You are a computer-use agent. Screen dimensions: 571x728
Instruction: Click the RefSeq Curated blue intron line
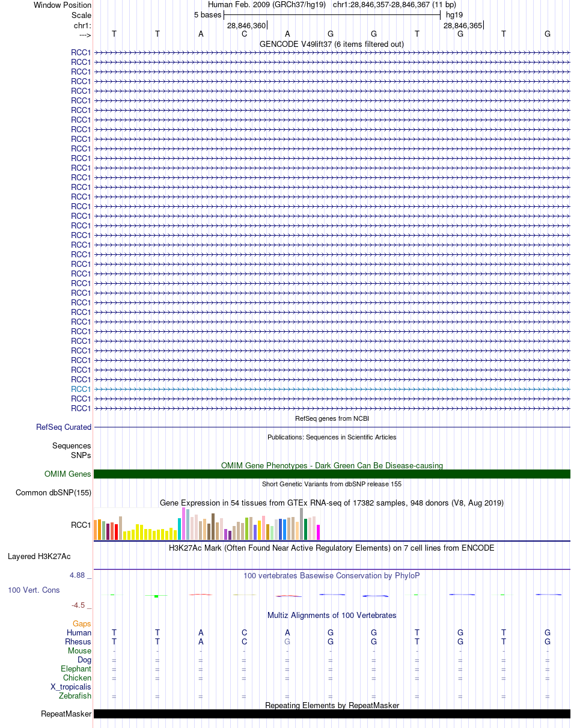[332, 427]
